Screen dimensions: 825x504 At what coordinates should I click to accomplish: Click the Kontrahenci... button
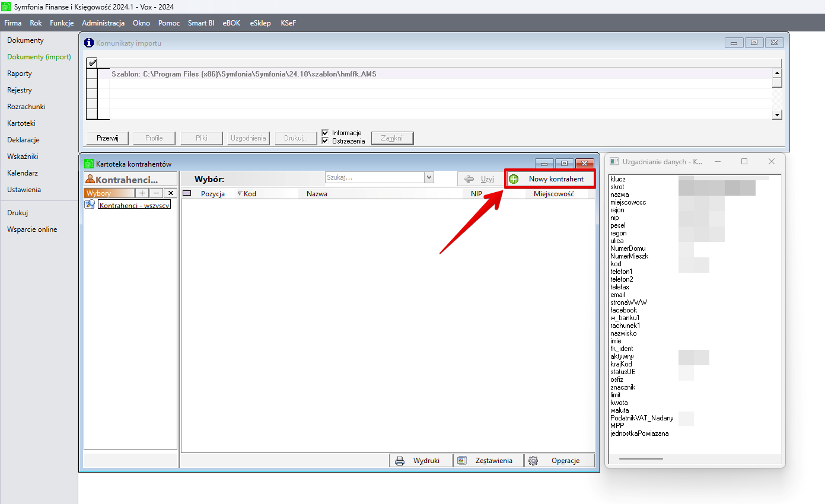tap(130, 179)
